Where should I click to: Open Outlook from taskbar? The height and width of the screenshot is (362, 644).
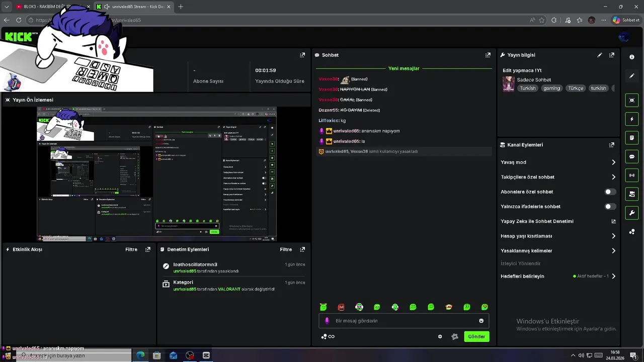pyautogui.click(x=173, y=355)
